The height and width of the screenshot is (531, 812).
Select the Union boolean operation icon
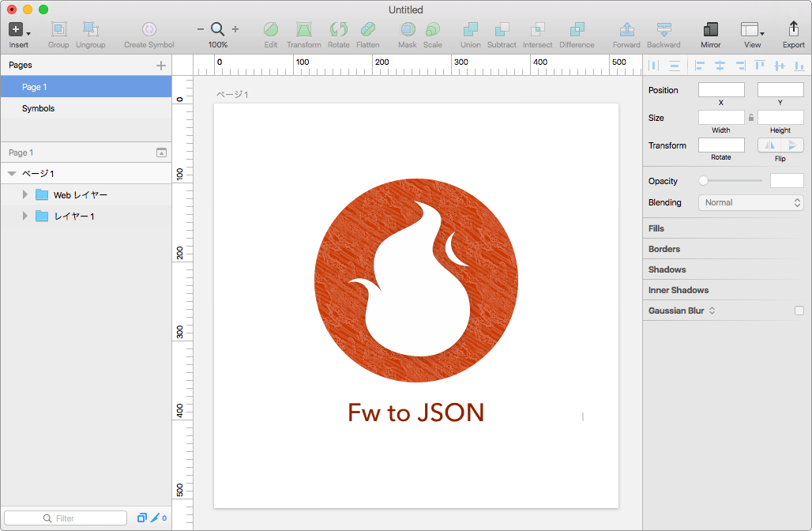point(470,30)
